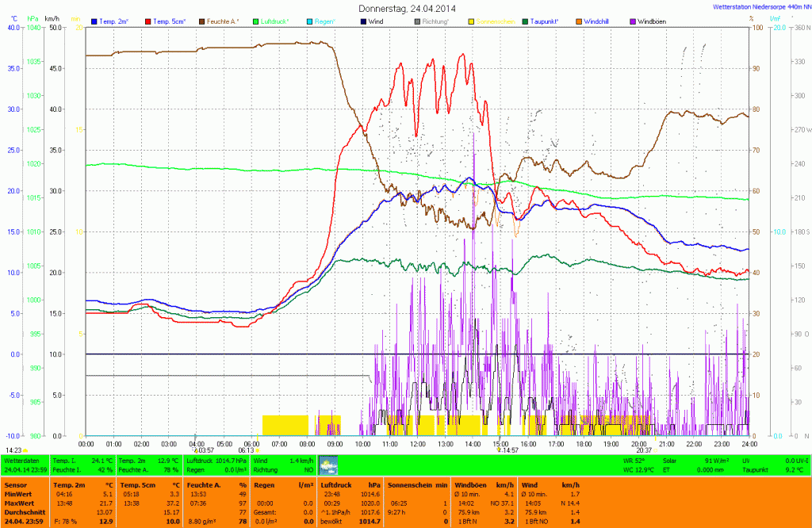Click the dark blue Wind legend square
Viewport: 812px width, 528px height.
pyautogui.click(x=364, y=21)
